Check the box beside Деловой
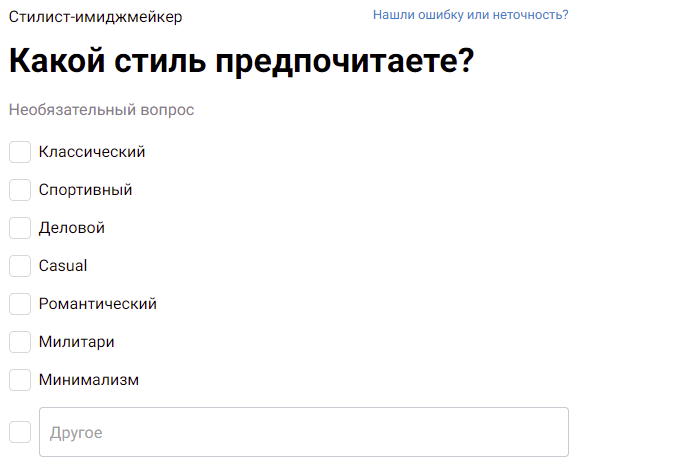This screenshot has height=472, width=687. (20, 228)
